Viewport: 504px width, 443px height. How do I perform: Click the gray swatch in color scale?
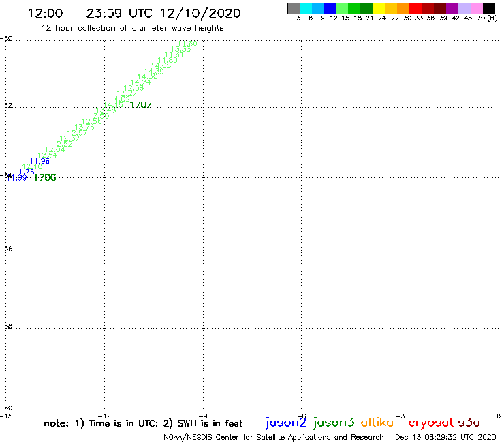coord(294,8)
